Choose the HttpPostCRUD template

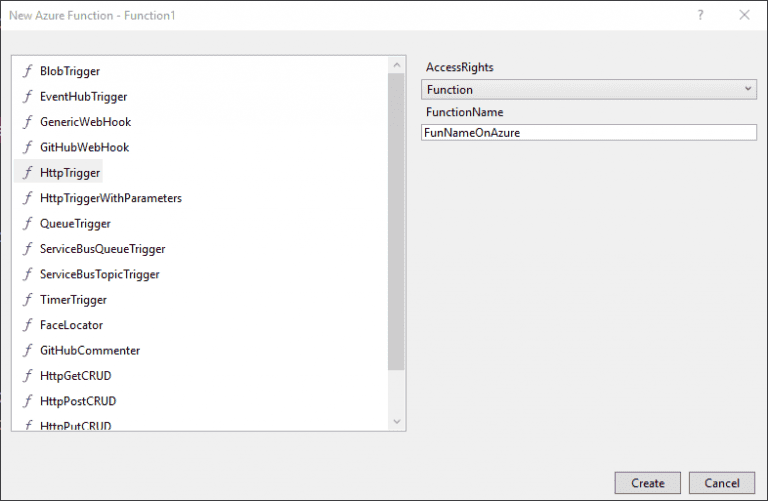(78, 401)
